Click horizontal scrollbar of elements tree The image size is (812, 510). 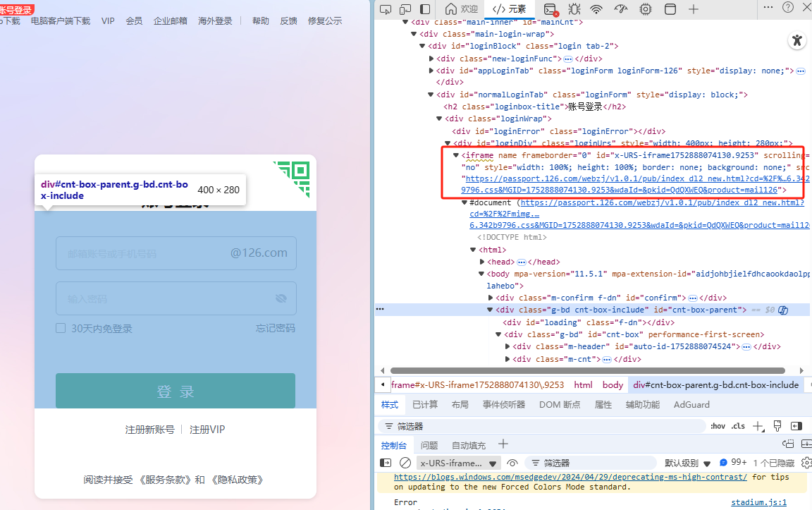588,370
